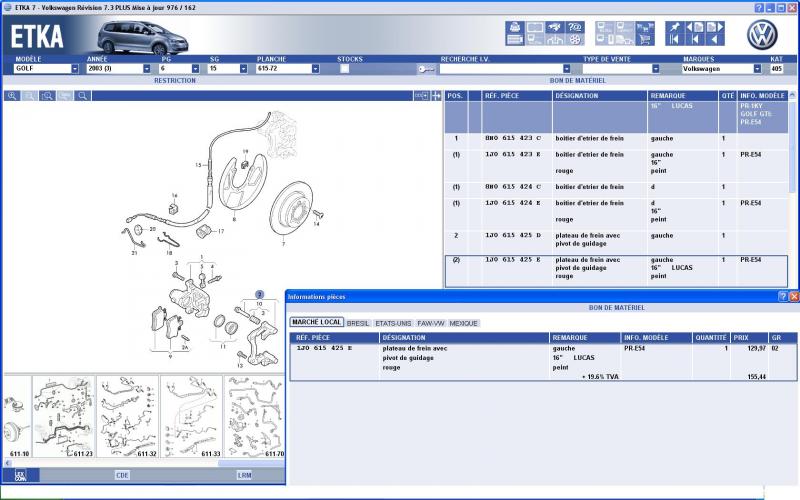Click the keyboard-like icon below printer
800x500 pixels.
pos(515,39)
